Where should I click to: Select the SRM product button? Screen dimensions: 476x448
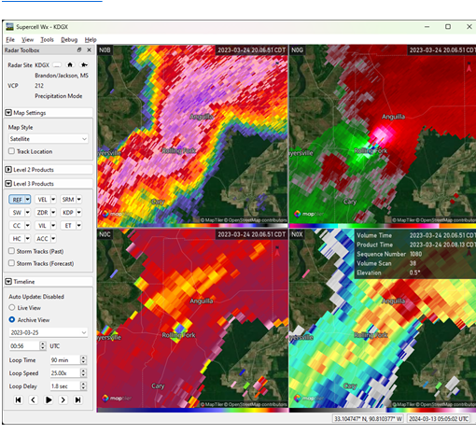68,200
